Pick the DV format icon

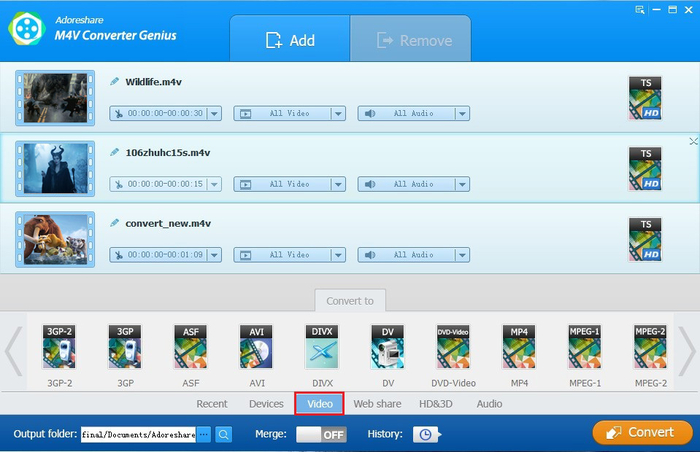coord(388,347)
